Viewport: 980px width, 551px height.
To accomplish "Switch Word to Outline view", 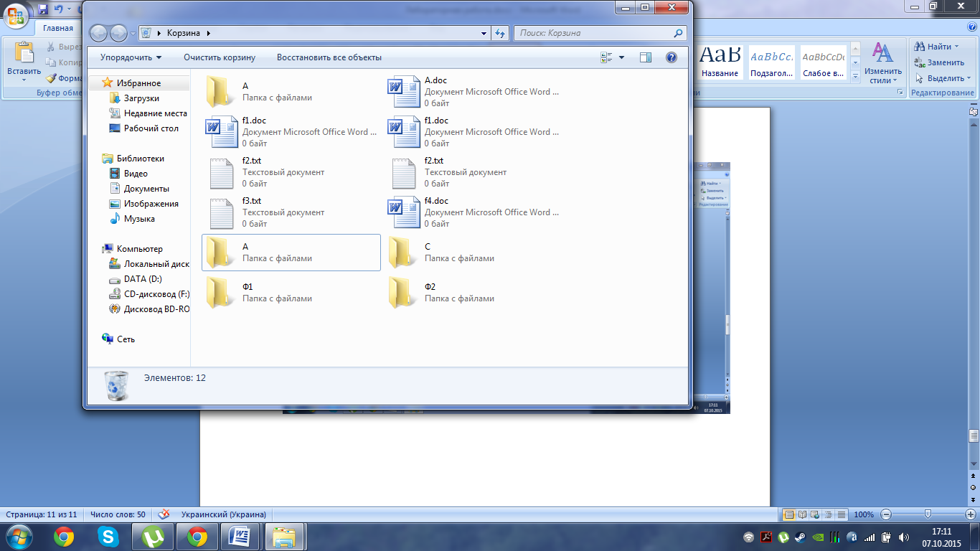I will [828, 514].
